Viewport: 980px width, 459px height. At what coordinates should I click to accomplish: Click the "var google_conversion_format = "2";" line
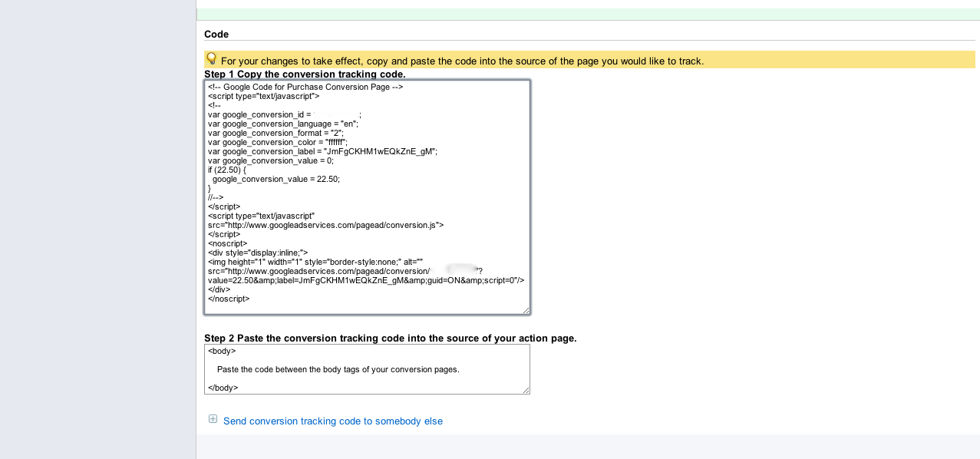(276, 133)
